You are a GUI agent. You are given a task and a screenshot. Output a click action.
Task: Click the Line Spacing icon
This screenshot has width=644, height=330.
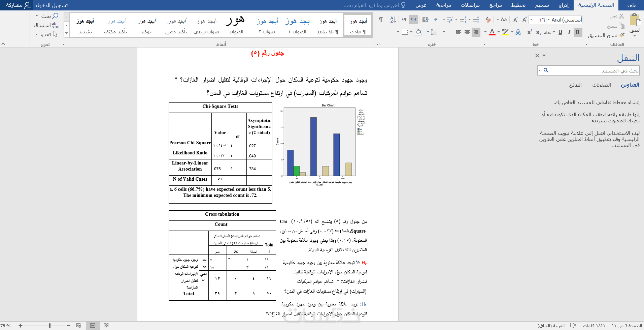pos(434,32)
